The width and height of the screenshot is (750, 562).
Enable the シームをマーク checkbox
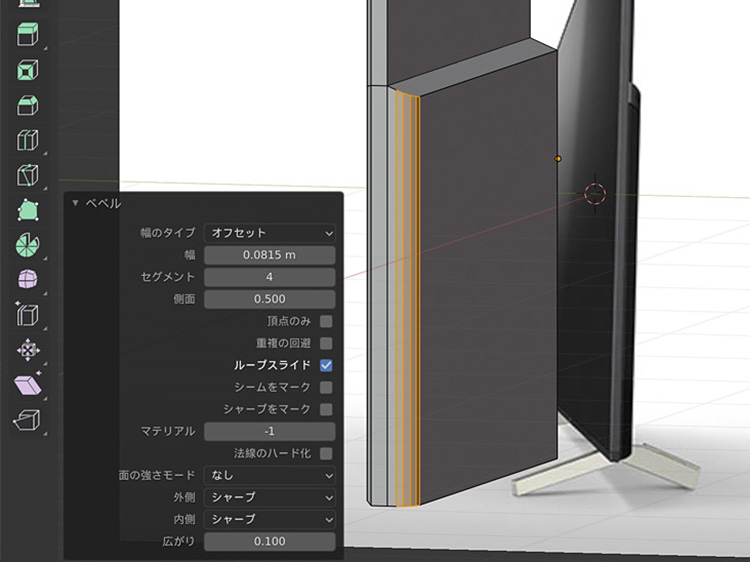coord(326,387)
